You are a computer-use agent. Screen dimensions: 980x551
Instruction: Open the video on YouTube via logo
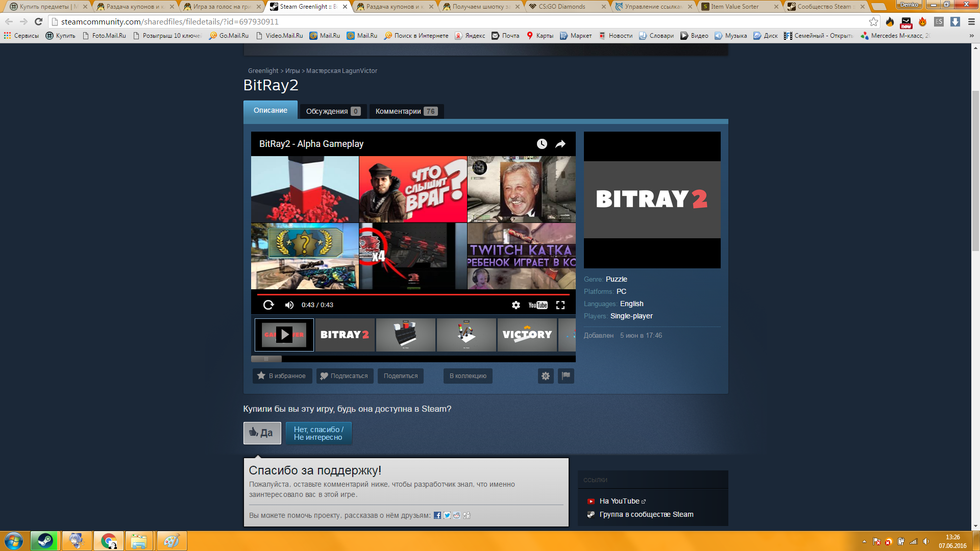point(538,305)
